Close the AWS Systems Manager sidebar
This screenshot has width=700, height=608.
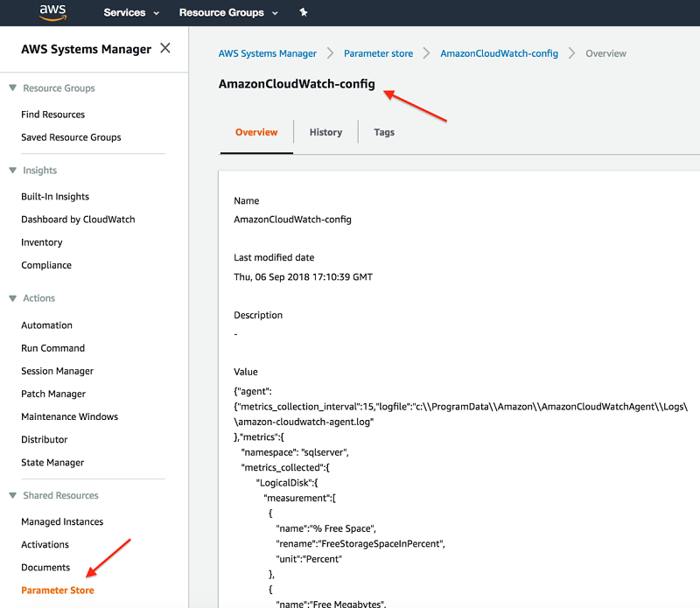(165, 48)
